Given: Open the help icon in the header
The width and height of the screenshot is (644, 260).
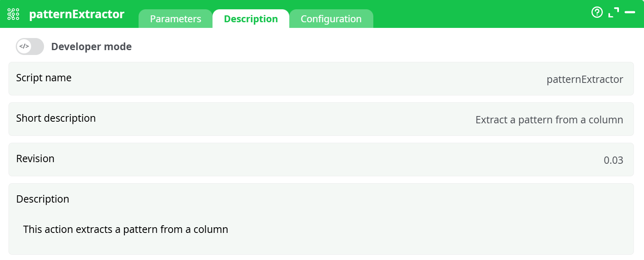Looking at the screenshot, I should 597,13.
